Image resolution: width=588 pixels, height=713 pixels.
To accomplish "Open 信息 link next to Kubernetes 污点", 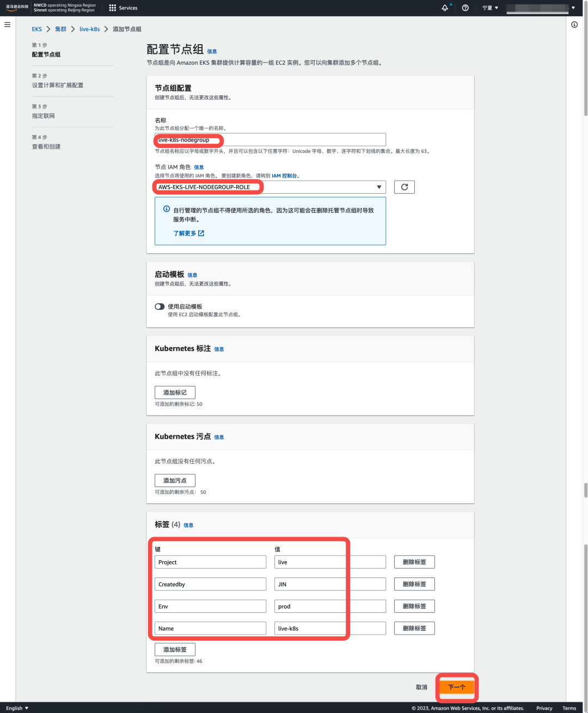I will coord(219,437).
